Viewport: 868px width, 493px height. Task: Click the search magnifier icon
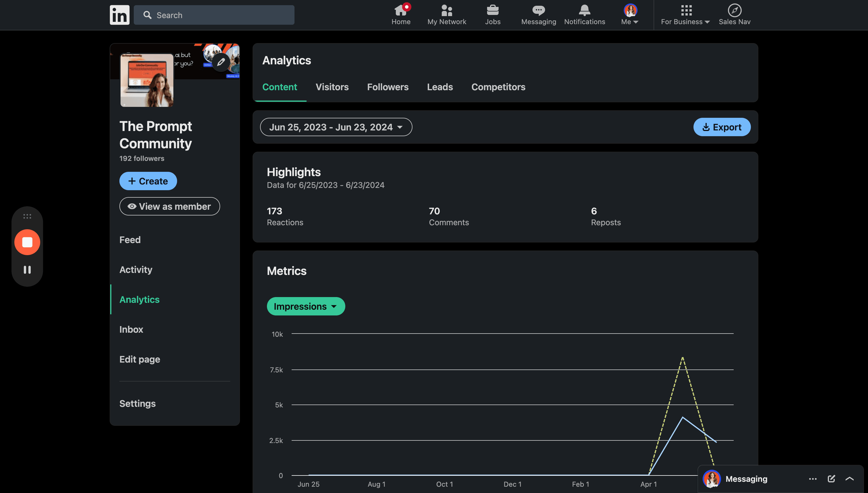point(147,15)
